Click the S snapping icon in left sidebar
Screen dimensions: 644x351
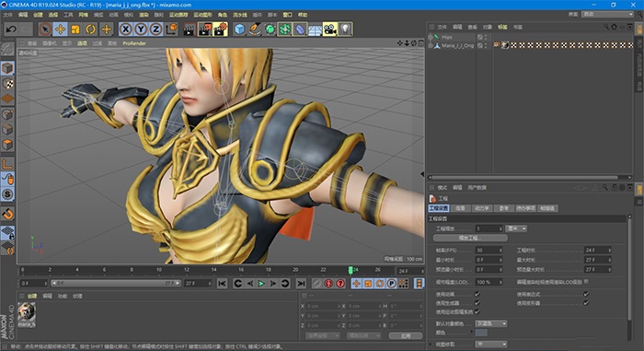[x=7, y=193]
